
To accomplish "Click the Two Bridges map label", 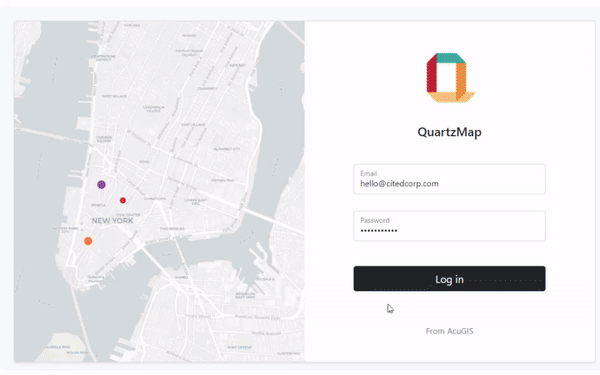I will click(x=172, y=228).
